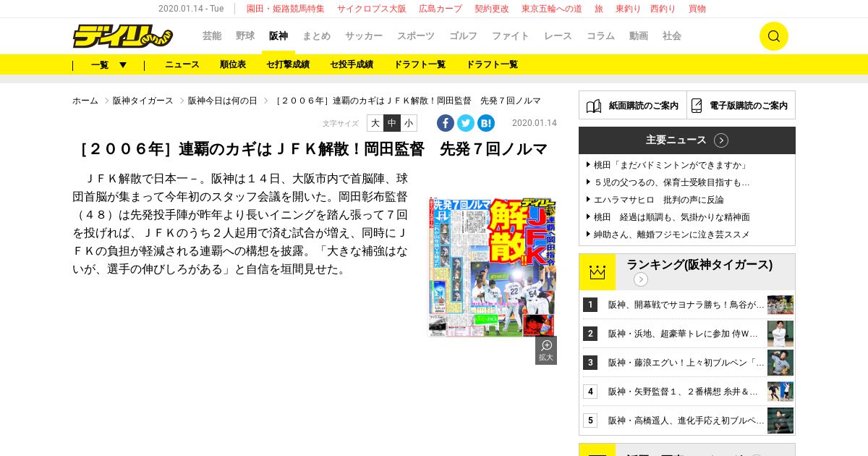Open ranking 1: 阪神、開幕戦でサヨナラ勝ち

pos(686,305)
